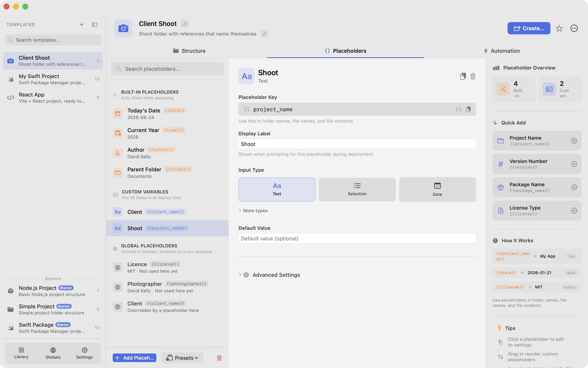
Task: Open the Globals section
Action: (x=53, y=353)
